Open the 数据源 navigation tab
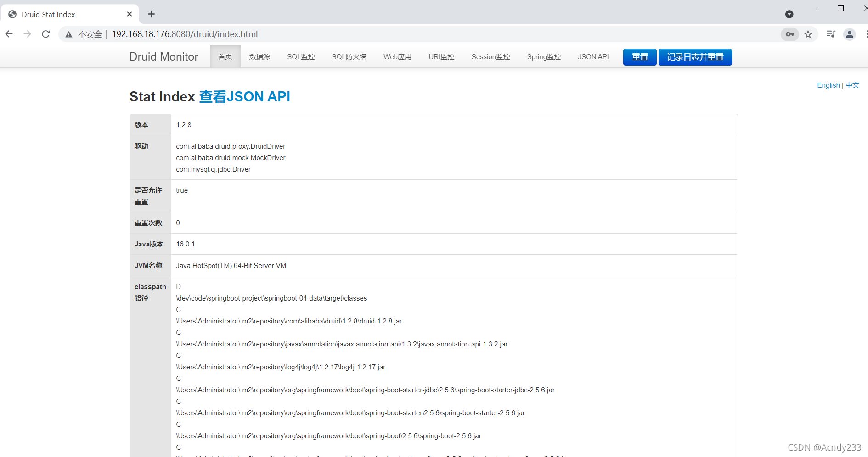868x457 pixels. point(259,56)
